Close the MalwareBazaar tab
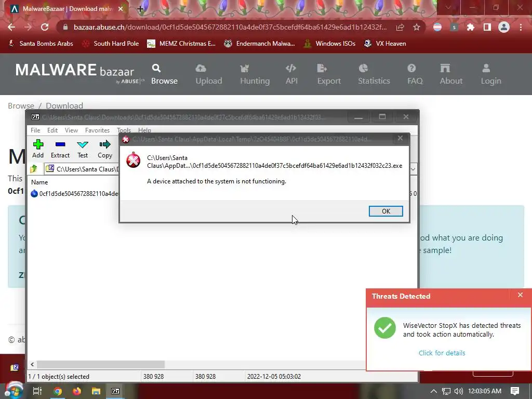 (121, 9)
